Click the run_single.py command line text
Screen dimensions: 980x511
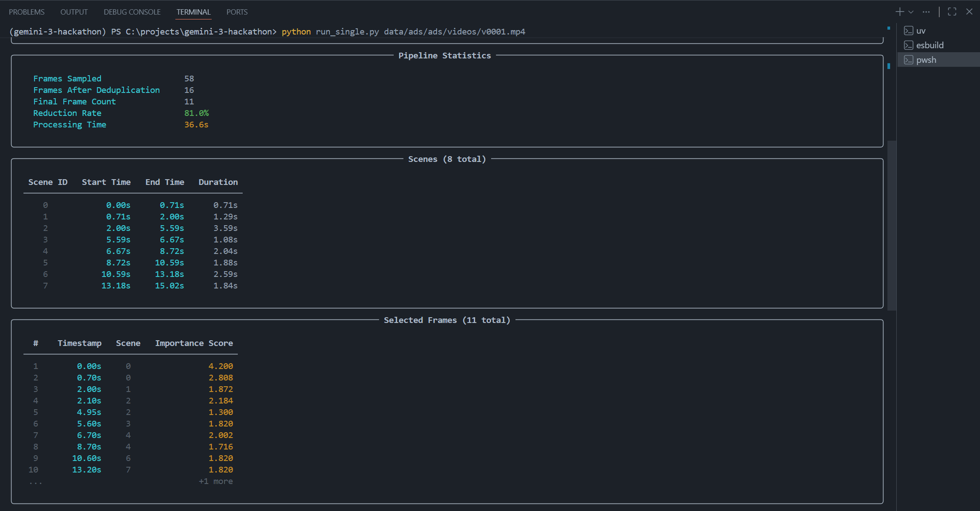[347, 31]
